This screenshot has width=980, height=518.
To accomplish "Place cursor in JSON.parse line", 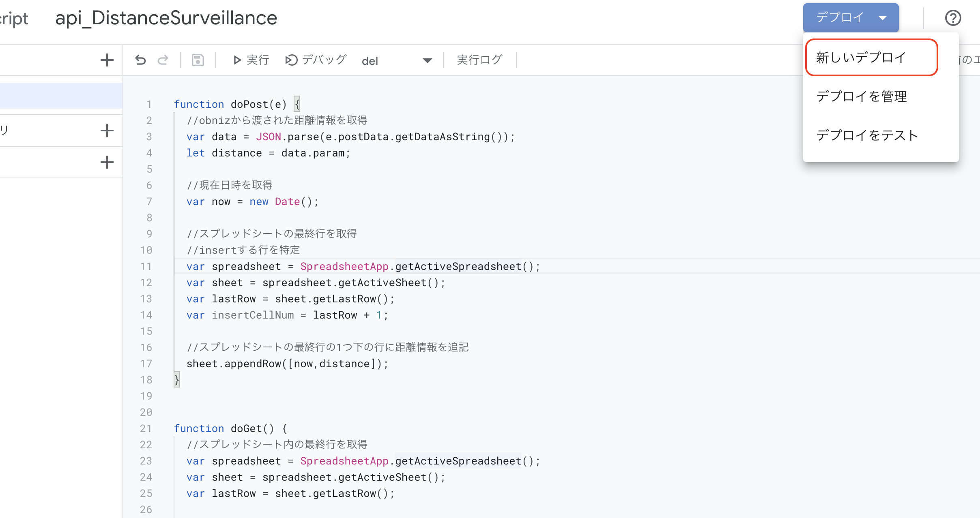I will point(350,137).
